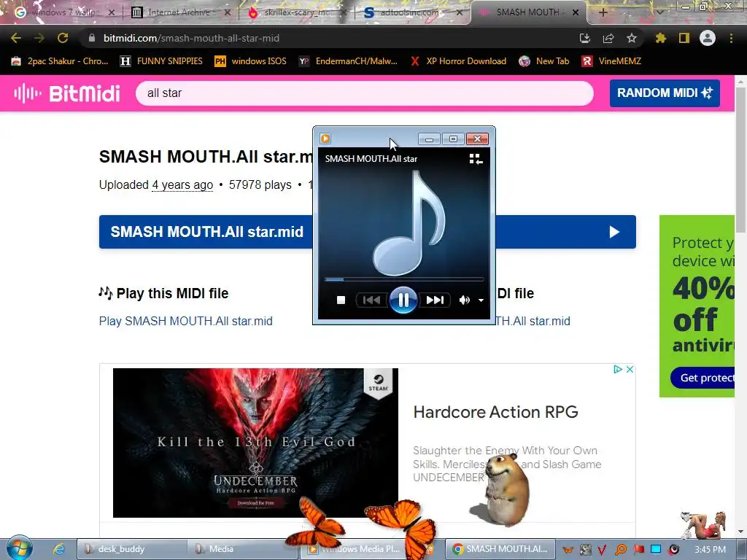
Task: View site information lock icon
Action: (92, 38)
